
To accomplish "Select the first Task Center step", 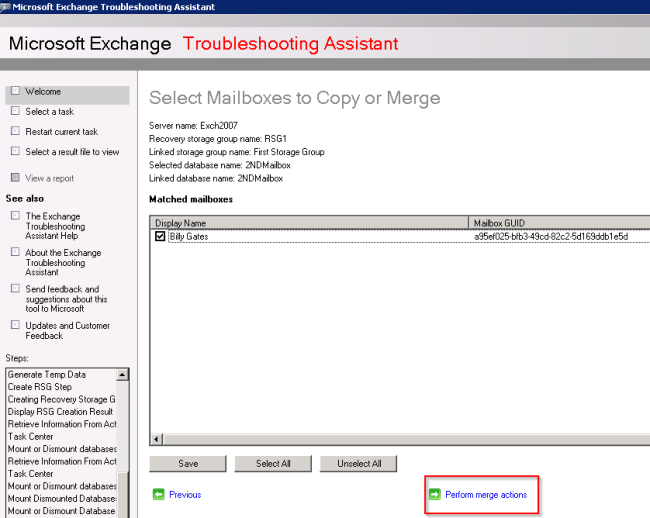I will pos(31,437).
